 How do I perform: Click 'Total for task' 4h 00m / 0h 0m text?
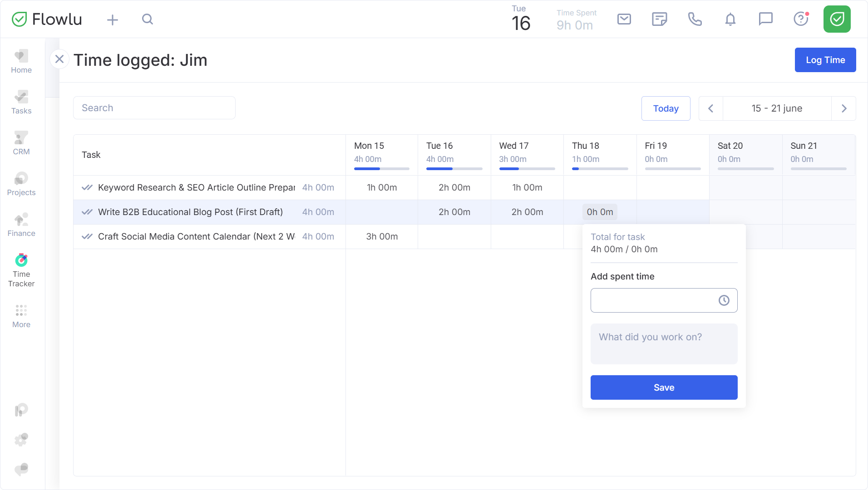tap(624, 249)
